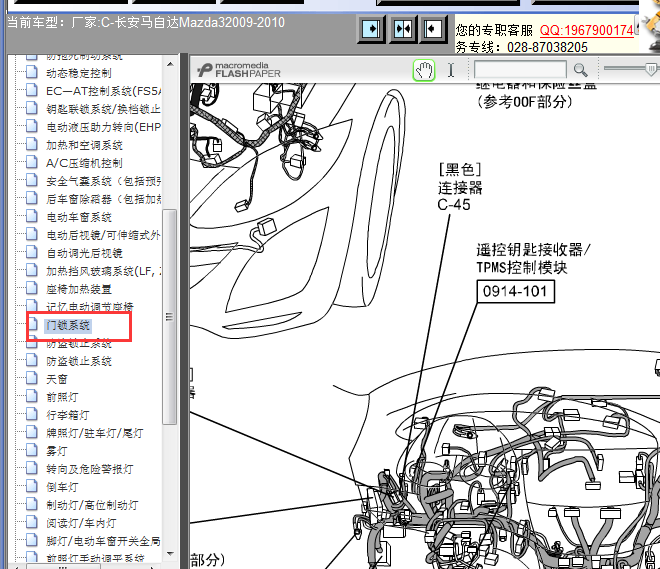Open 转向及危险警报灯 entry
This screenshot has height=569, width=660.
[90, 469]
